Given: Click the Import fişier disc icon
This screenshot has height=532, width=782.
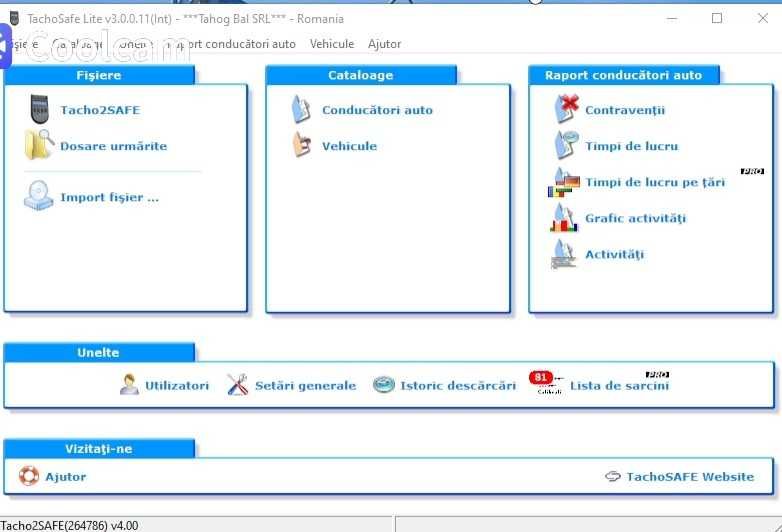Looking at the screenshot, I should [x=38, y=196].
